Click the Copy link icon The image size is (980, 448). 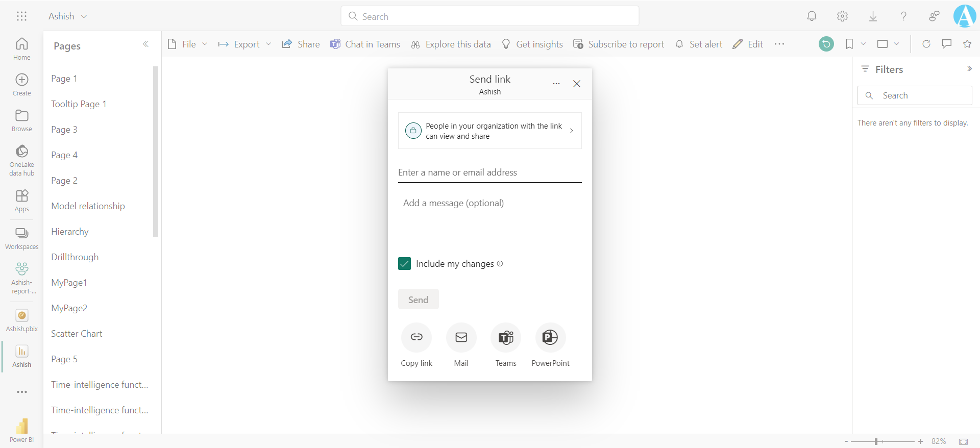point(416,337)
